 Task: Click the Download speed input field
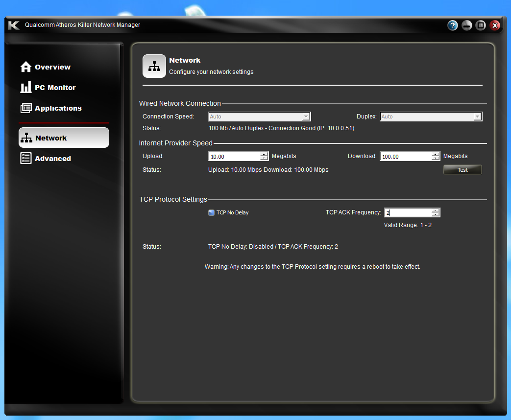(x=405, y=157)
